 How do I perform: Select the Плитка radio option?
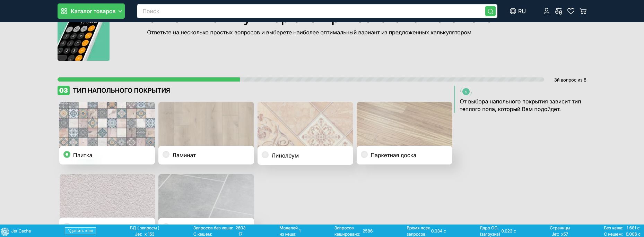tap(67, 154)
